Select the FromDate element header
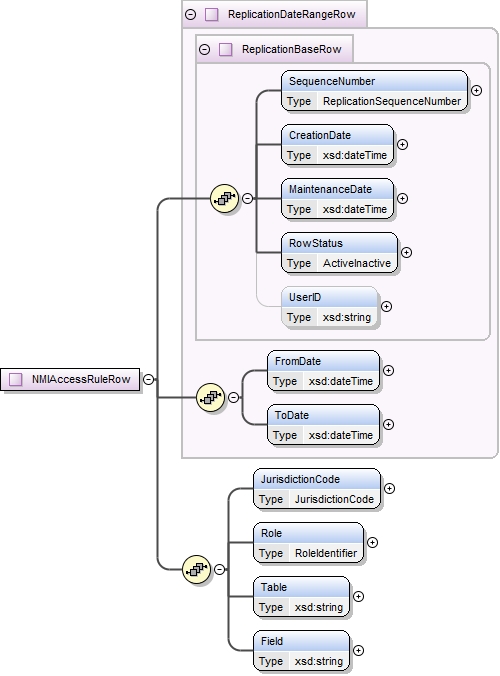 point(323,361)
